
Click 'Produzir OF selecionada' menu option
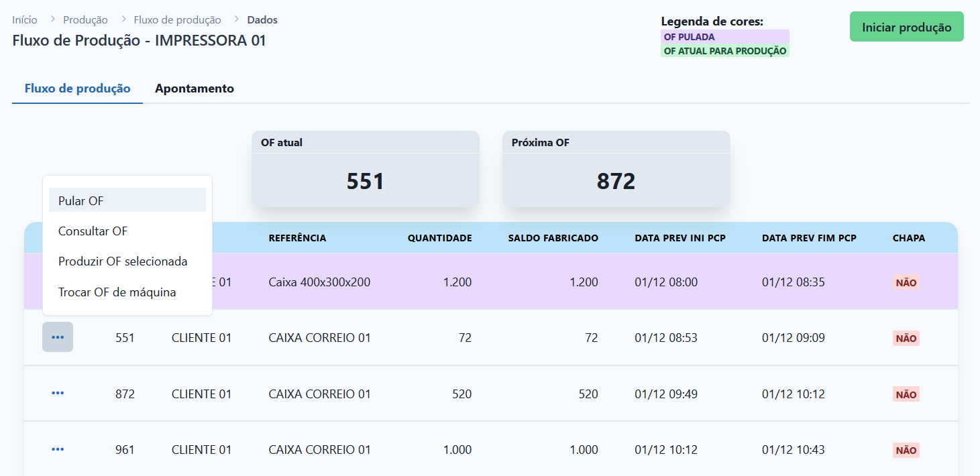coord(127,261)
